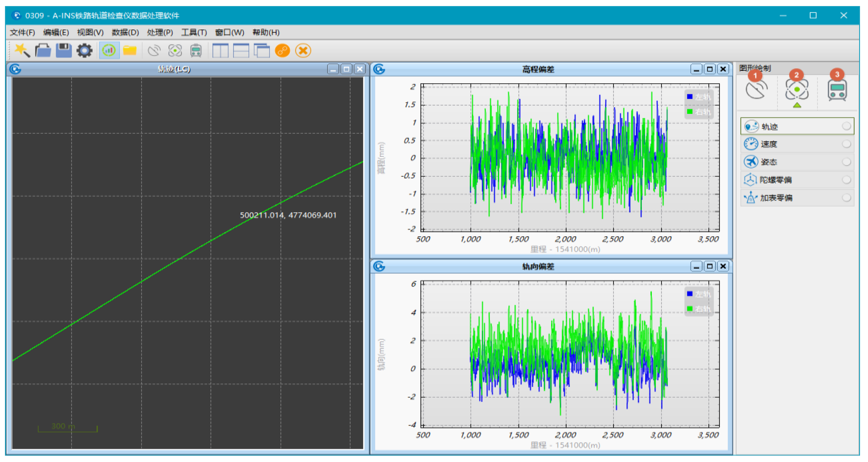Select the satellite dish icon in side panel
Viewport: 868px width, 462px height.
[757, 90]
